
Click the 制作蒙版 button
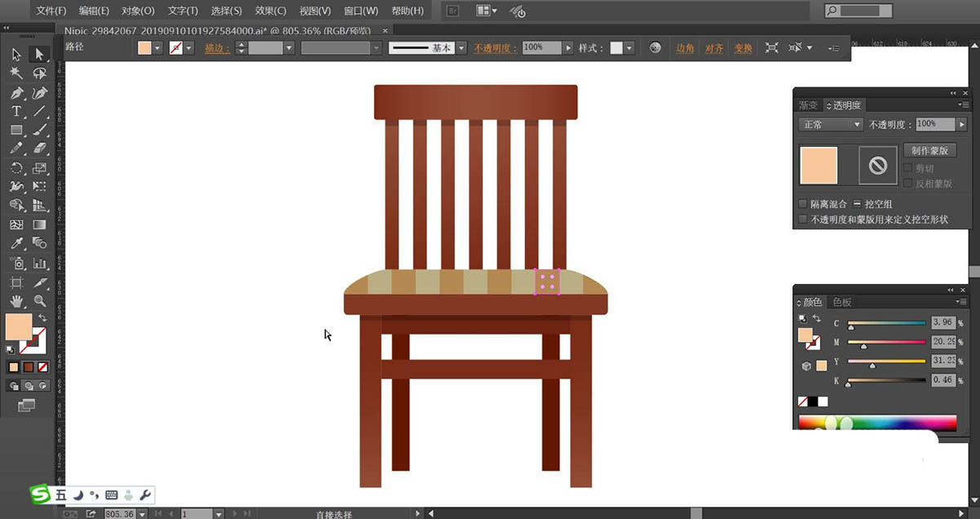point(929,150)
